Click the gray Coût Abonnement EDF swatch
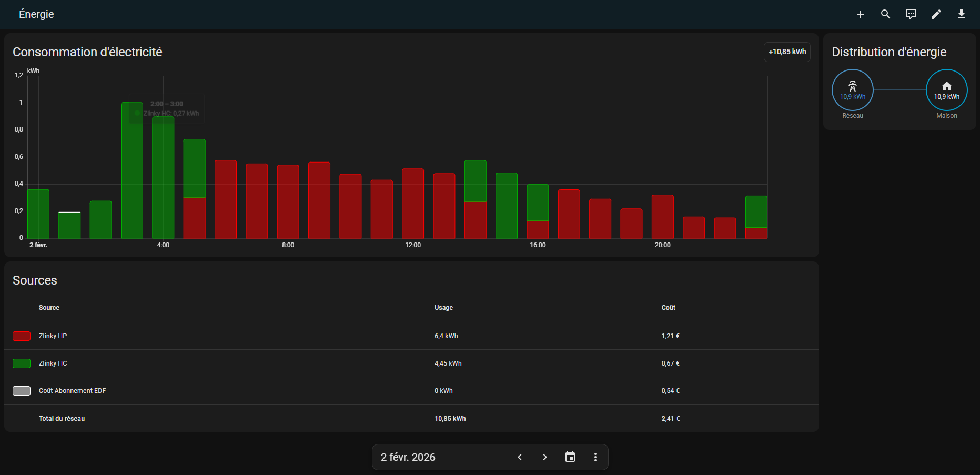Screen dimensions: 980x475 [22, 391]
